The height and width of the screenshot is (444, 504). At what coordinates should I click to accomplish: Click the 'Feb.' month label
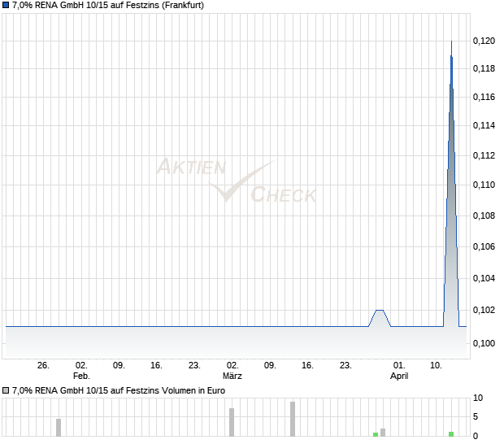coord(81,376)
